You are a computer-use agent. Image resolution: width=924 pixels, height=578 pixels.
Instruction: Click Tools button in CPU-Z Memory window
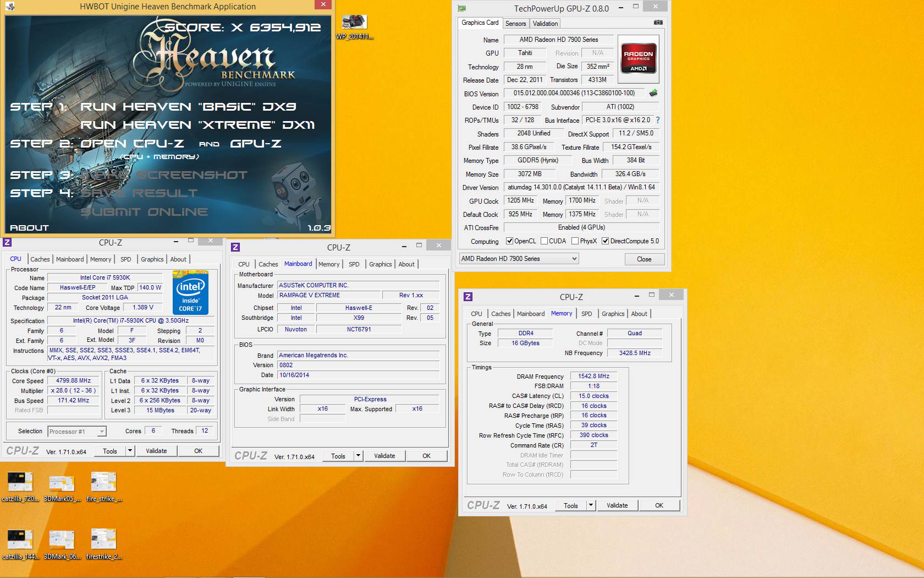click(x=571, y=505)
